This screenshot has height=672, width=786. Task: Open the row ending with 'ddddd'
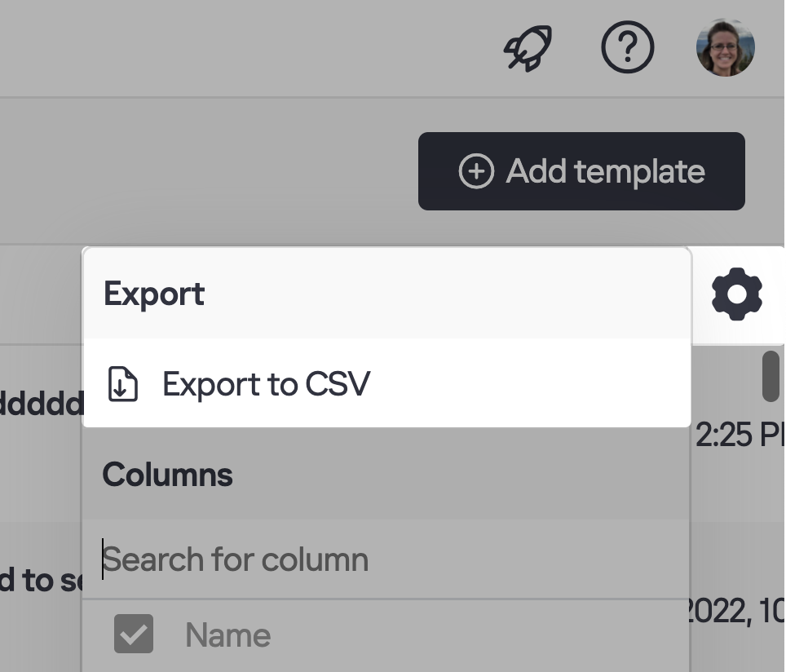pyautogui.click(x=41, y=404)
